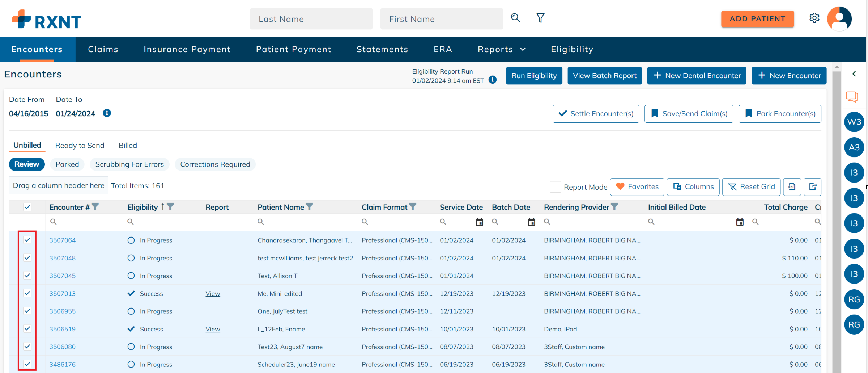Click the Encounter # column filter icon
Screen dimensions: 868x373
click(95, 207)
